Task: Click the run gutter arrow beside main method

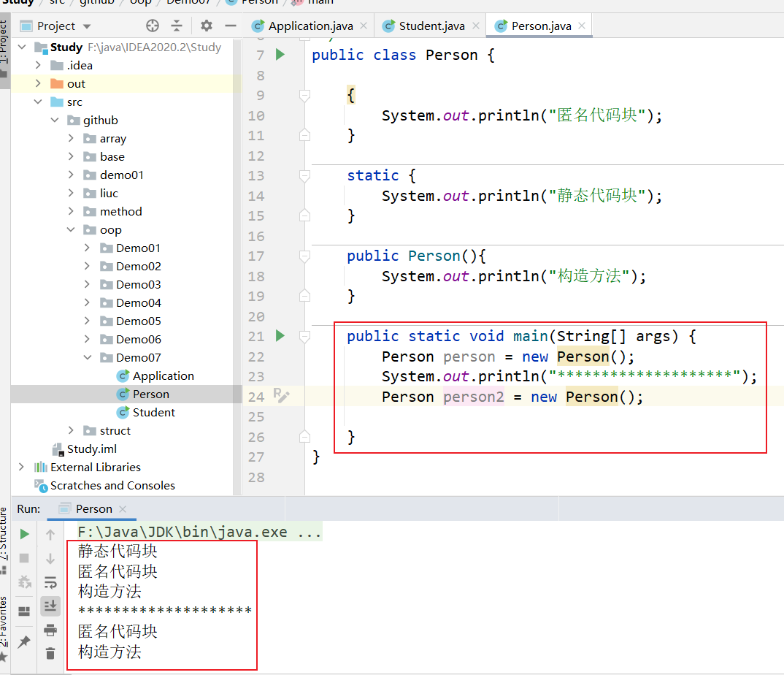Action: (x=280, y=336)
